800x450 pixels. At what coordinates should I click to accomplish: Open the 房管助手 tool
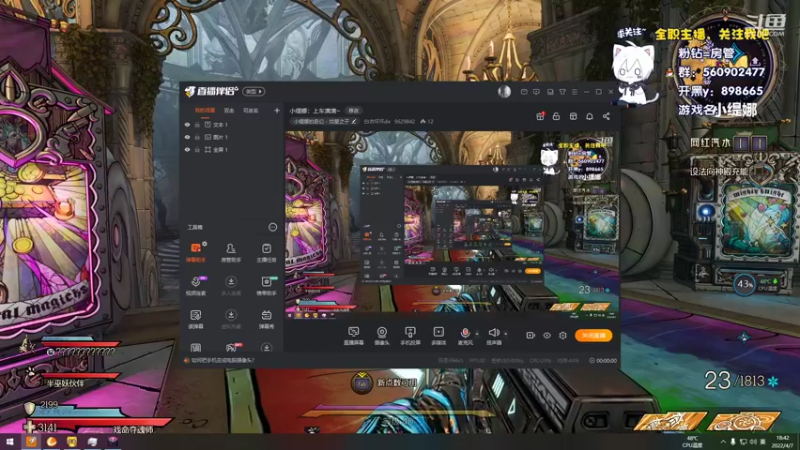(x=231, y=252)
